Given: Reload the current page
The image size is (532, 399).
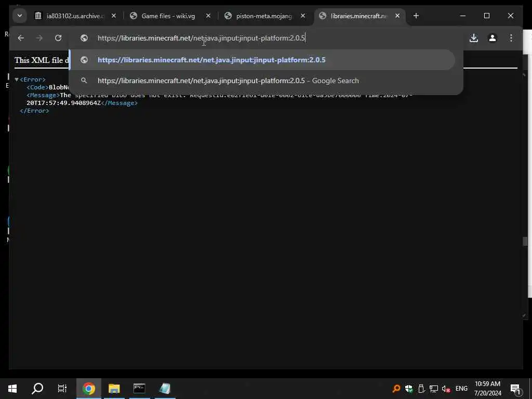Looking at the screenshot, I should pos(58,38).
